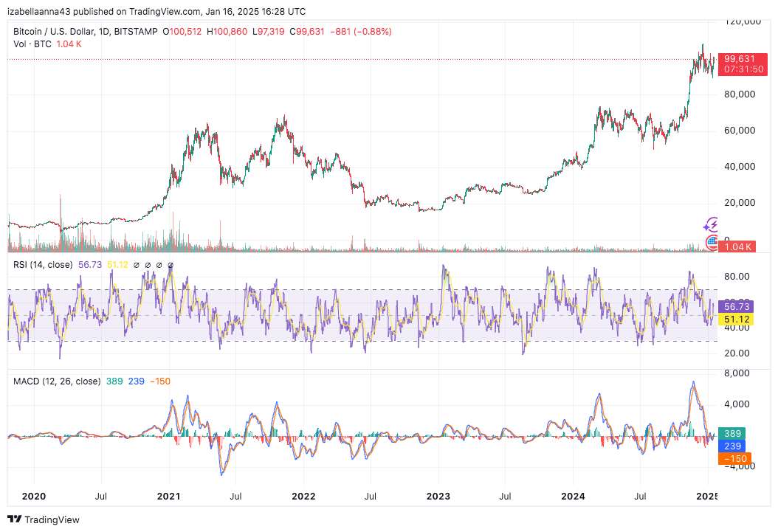
Task: Click the purple 56.73 RSI scale tag
Action: [737, 306]
